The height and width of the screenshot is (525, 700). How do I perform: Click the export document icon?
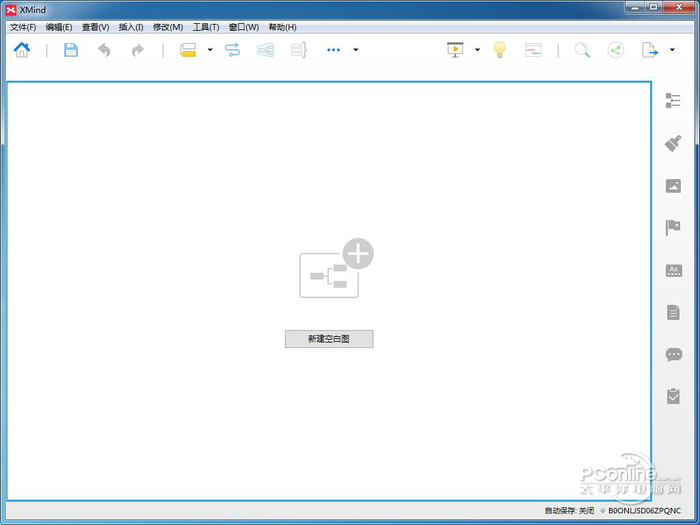(x=650, y=50)
